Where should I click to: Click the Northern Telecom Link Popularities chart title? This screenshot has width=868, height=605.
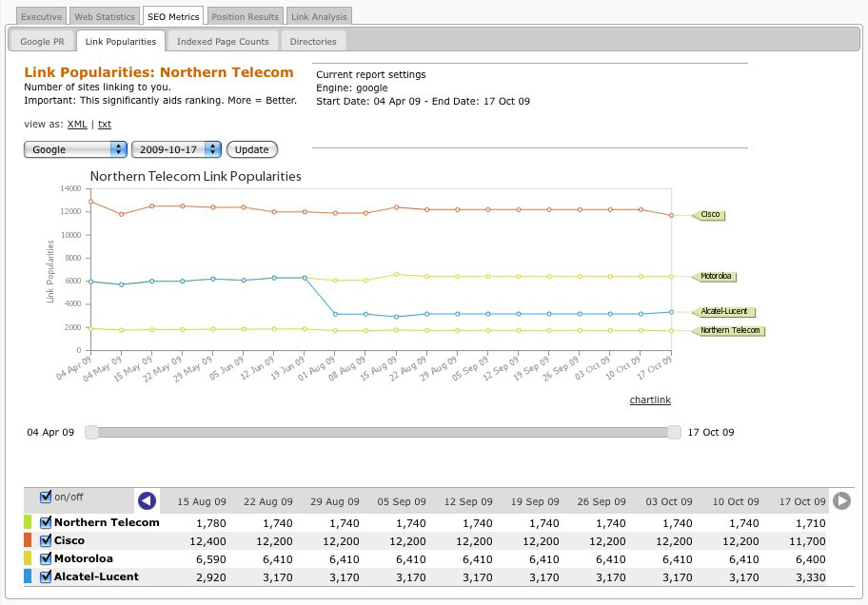(x=195, y=176)
